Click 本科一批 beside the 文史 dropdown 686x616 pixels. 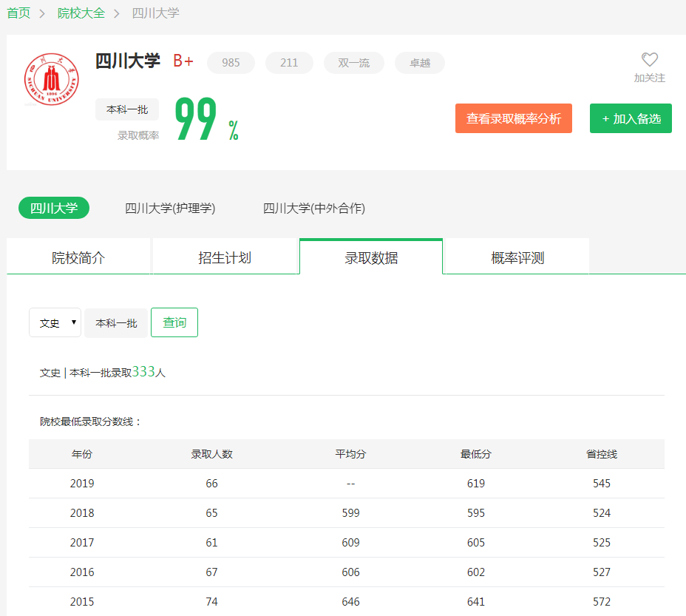click(116, 323)
